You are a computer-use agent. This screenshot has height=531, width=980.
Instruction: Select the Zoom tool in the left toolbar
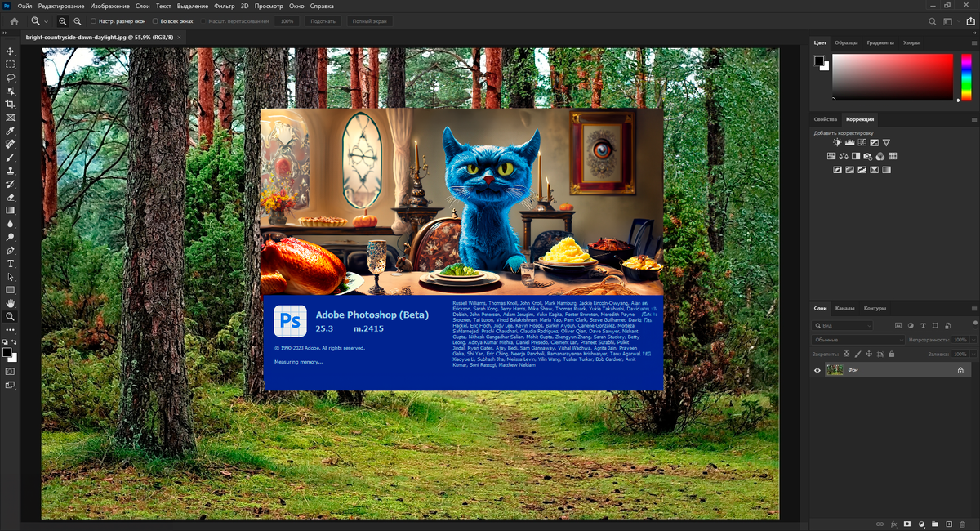pyautogui.click(x=11, y=316)
